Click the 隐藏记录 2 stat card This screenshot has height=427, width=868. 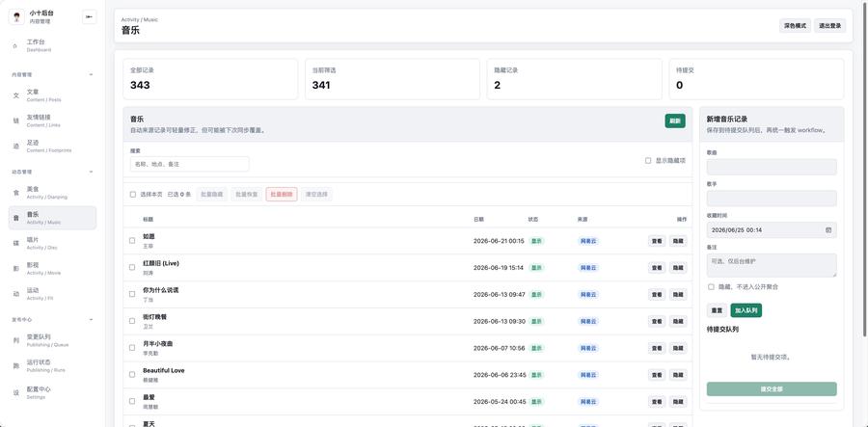(575, 79)
